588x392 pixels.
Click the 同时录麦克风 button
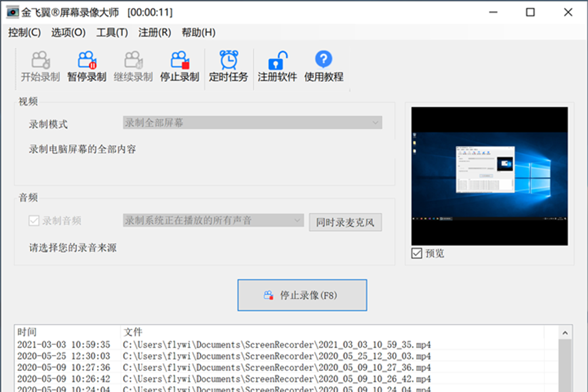345,222
